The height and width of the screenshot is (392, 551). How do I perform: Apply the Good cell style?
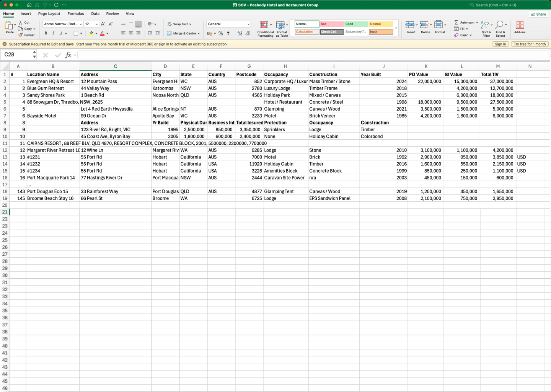pyautogui.click(x=355, y=24)
